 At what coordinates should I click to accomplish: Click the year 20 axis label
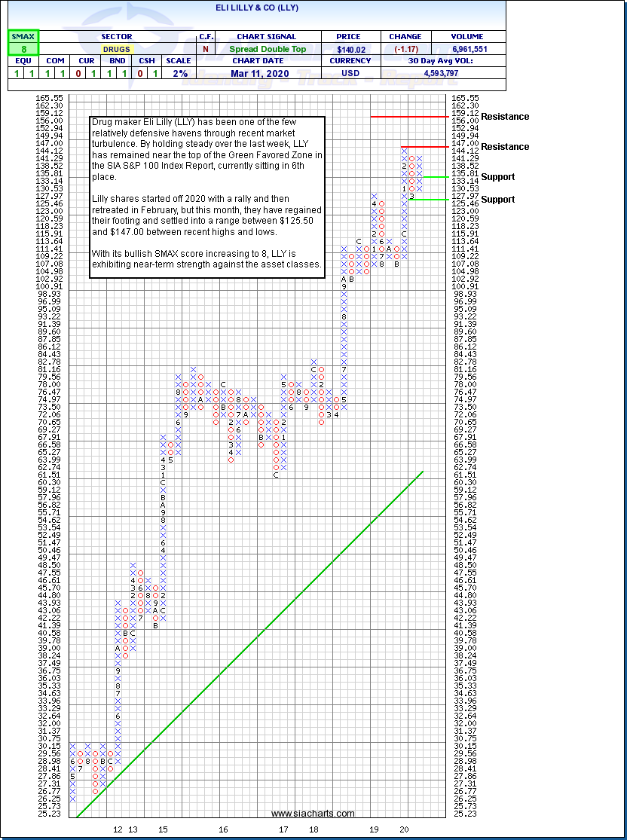405,829
